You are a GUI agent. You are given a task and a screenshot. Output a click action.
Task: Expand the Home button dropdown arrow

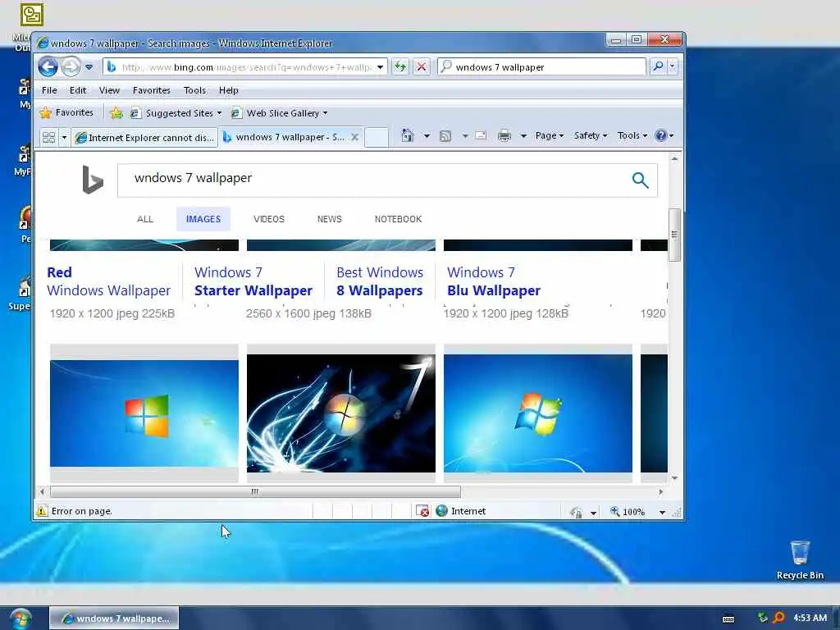[x=427, y=136]
